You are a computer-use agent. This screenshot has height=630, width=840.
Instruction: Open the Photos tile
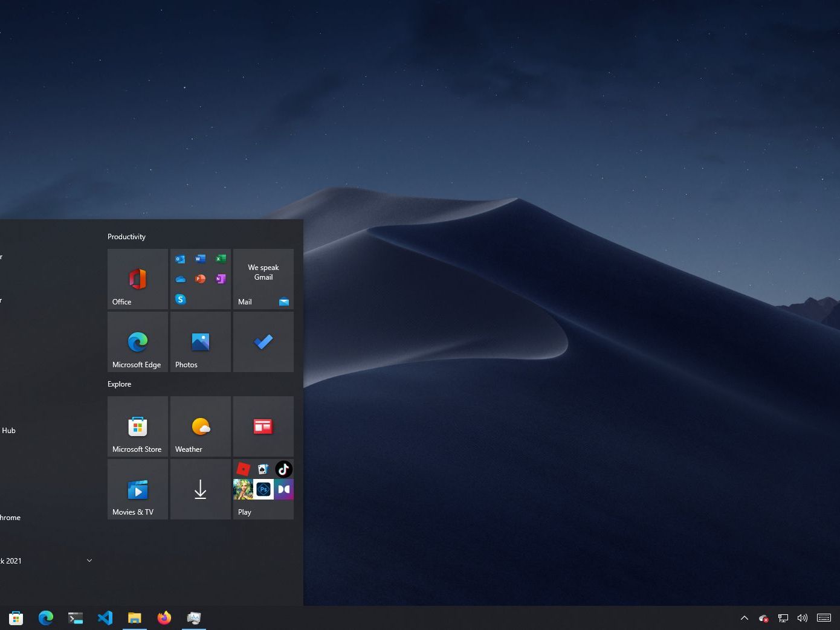coord(200,342)
